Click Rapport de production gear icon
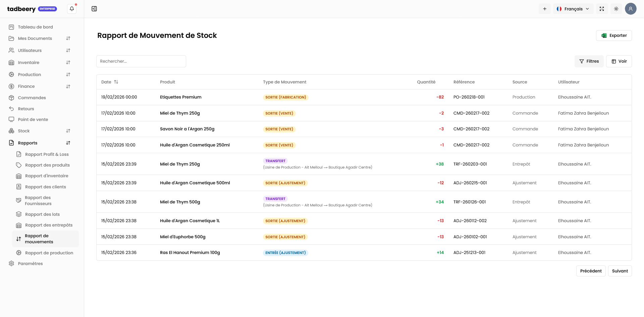This screenshot has height=317, width=644. [19, 253]
